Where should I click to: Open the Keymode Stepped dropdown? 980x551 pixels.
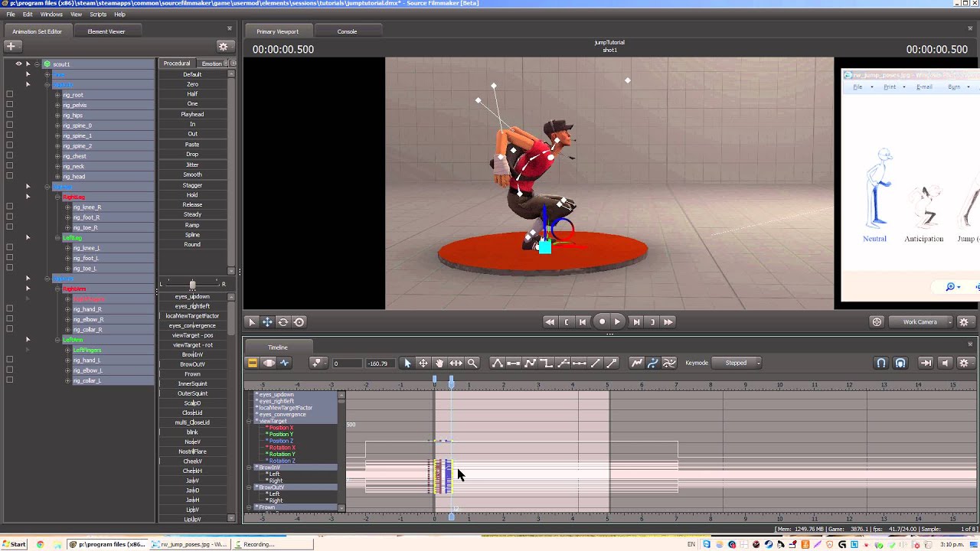click(736, 363)
